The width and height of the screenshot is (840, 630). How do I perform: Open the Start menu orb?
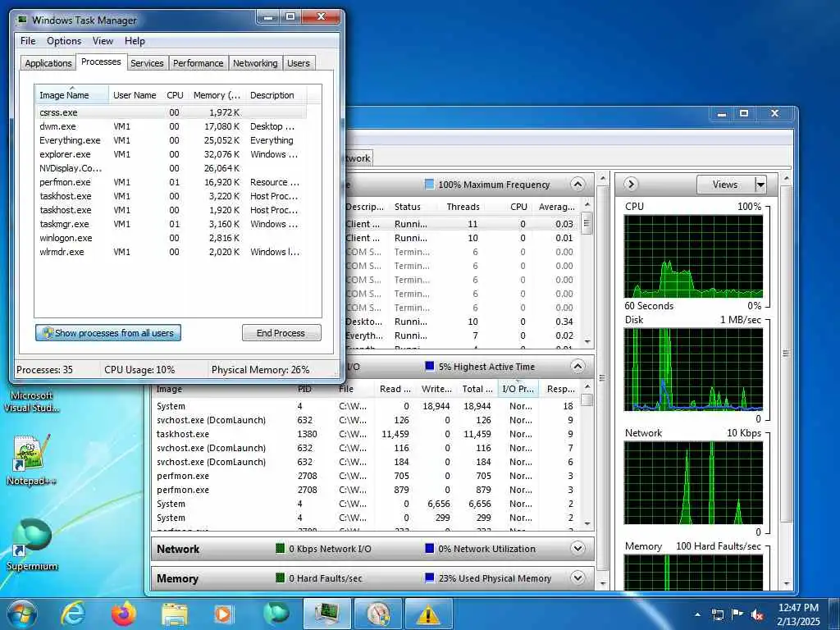pyautogui.click(x=21, y=614)
